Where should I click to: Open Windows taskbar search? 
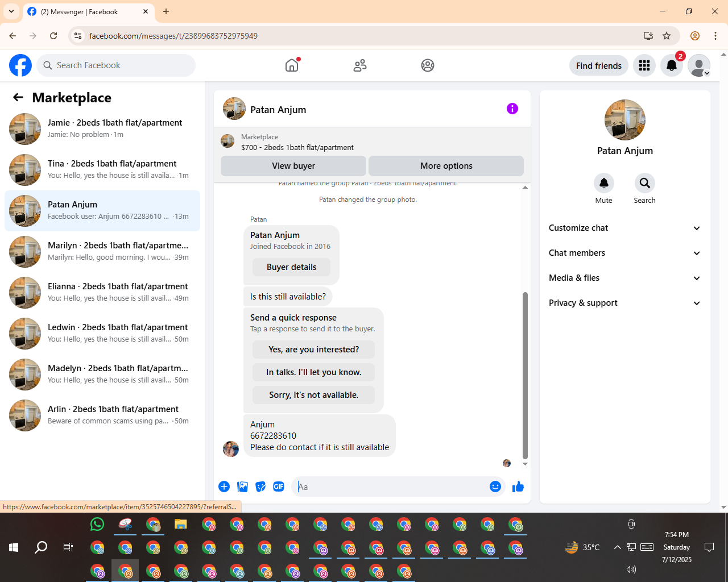click(41, 547)
